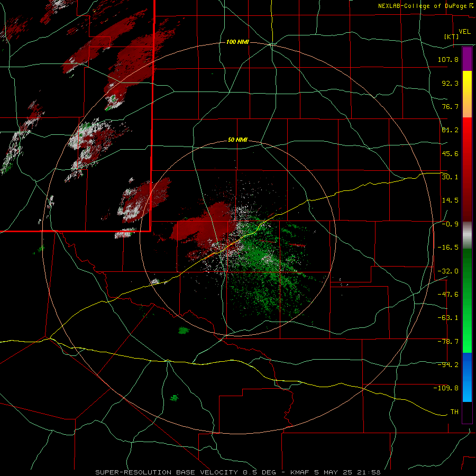Click the '100 NMI' range ring label

point(237,42)
